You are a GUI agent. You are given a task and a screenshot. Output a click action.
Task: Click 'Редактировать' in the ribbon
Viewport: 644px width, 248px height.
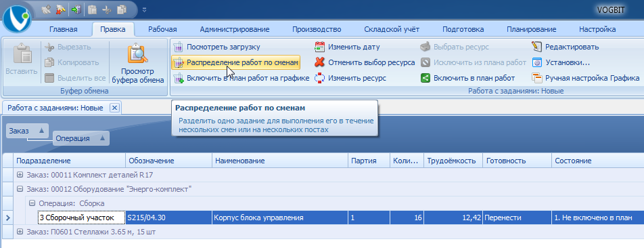[x=566, y=47]
